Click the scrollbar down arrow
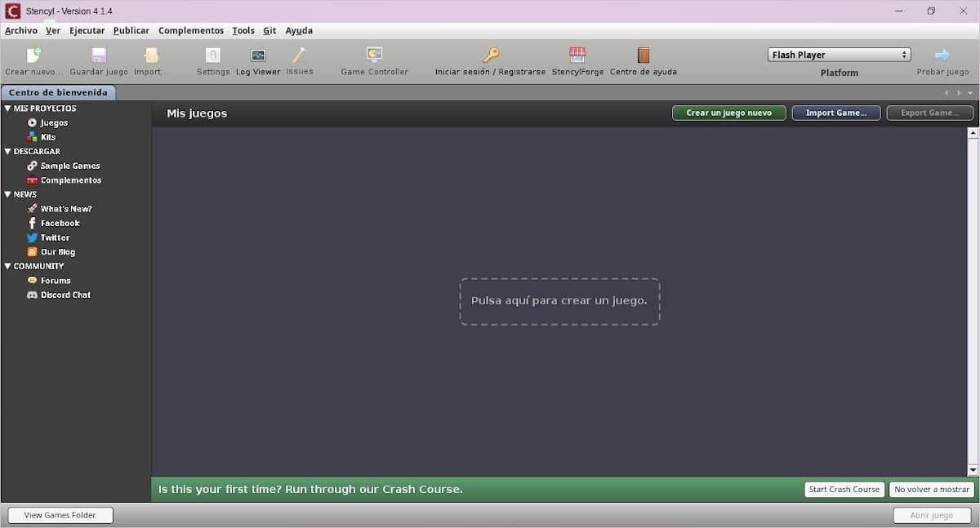Viewport: 980px width, 528px height. 972,470
